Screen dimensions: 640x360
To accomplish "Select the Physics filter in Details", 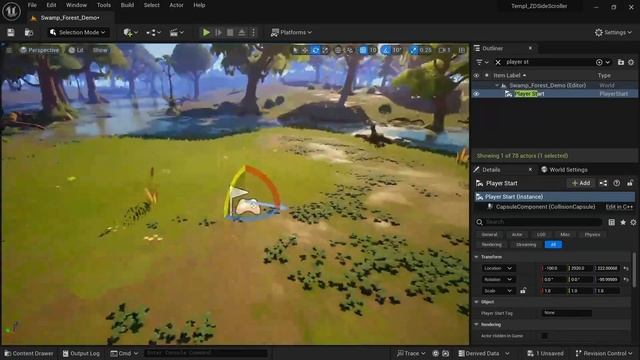I will [x=592, y=235].
